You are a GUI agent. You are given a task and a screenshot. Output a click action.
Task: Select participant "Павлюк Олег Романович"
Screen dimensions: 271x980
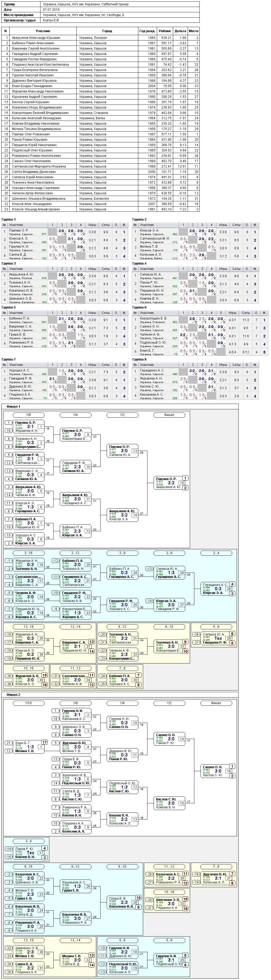(x=31, y=134)
